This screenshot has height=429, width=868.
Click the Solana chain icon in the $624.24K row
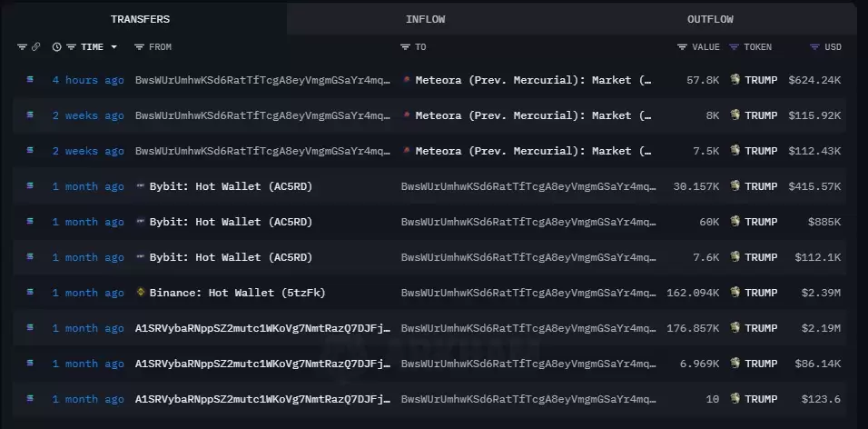tap(30, 79)
